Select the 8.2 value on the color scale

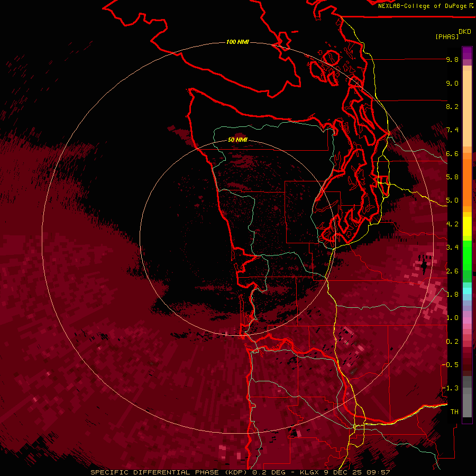[x=452, y=106]
